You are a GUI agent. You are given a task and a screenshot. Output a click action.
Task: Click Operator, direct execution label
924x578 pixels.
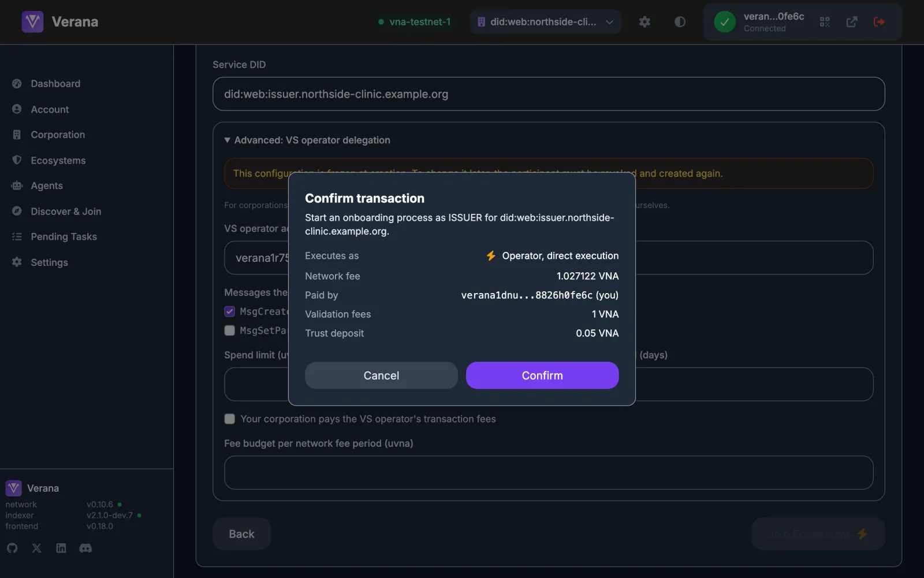(x=560, y=256)
